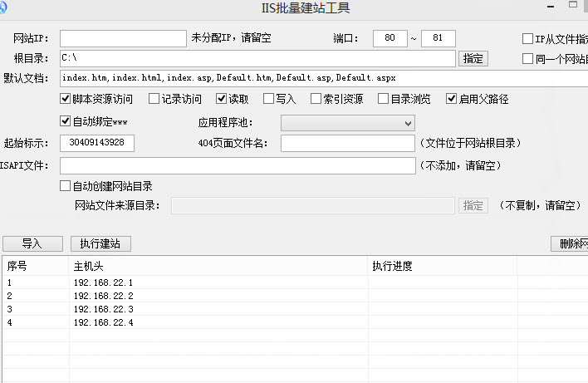This screenshot has height=383, width=588.
Task: Enable the 自动创建网站目录 checkbox
Action: coord(66,186)
